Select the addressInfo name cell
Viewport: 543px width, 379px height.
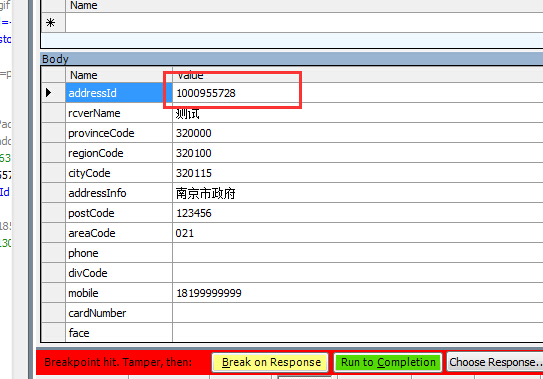pos(119,193)
